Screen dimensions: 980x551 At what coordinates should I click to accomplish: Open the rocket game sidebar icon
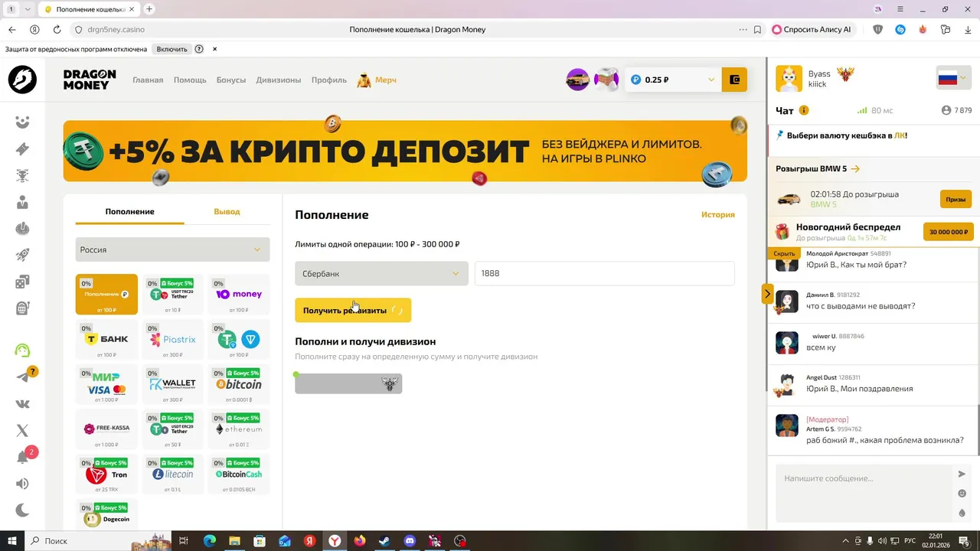(x=22, y=255)
